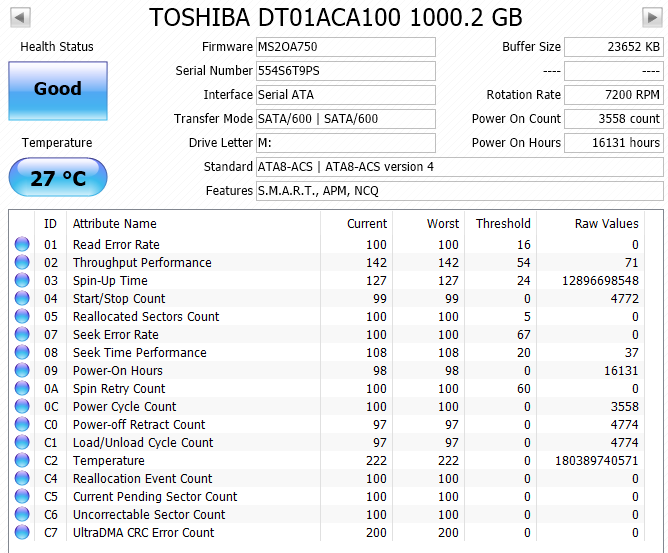Select the Seek Error Rate row name
668x553 pixels.
click(116, 334)
